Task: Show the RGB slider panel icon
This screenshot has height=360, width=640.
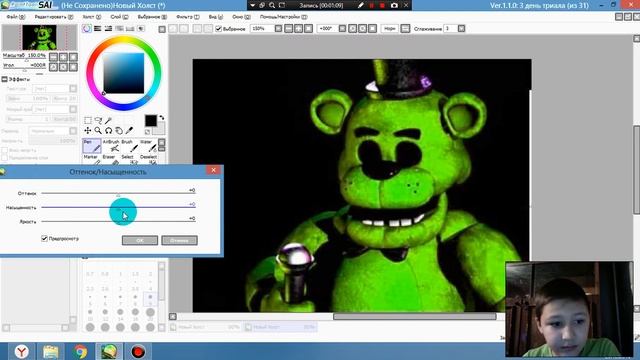Action: (x=98, y=29)
